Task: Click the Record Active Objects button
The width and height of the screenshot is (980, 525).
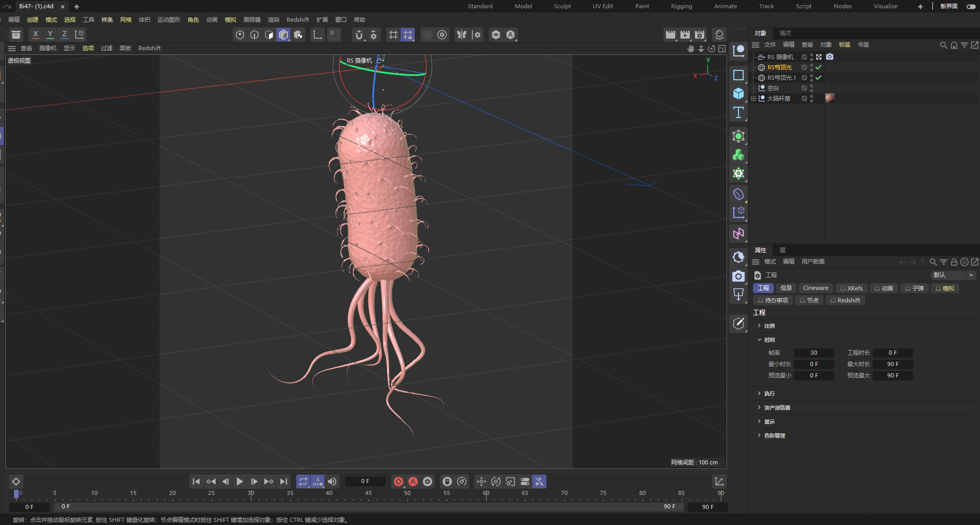Action: pyautogui.click(x=399, y=482)
